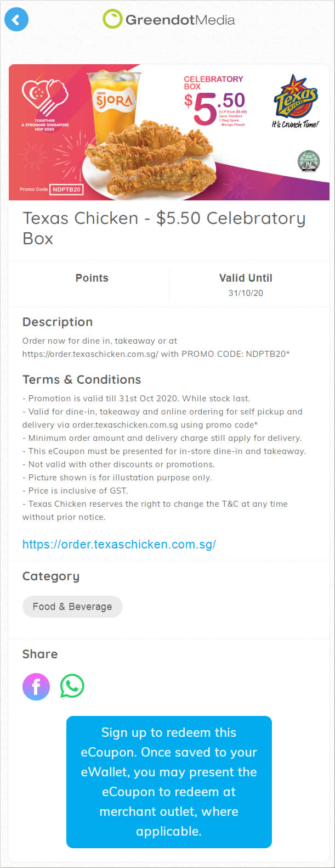Click the Sign up to redeem button
The width and height of the screenshot is (335, 868).
click(169, 782)
